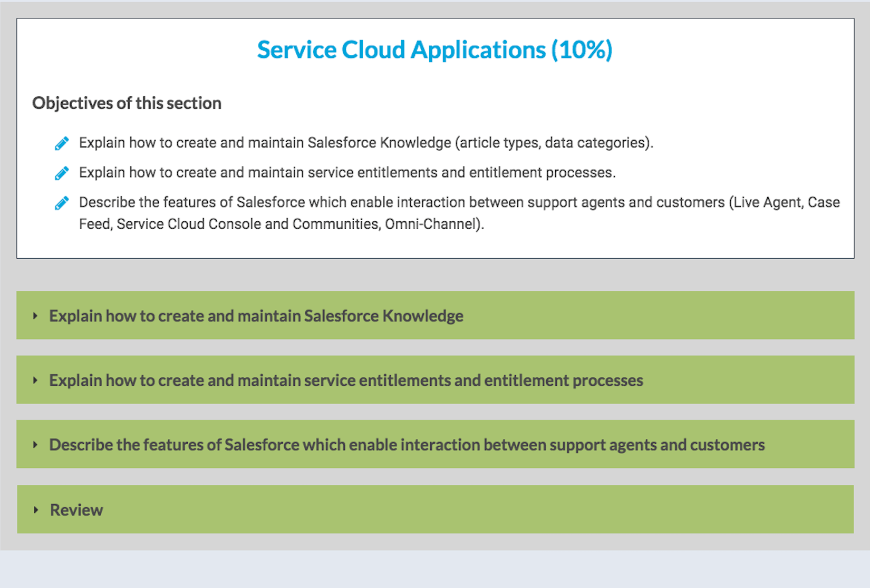Click pencil icon beside Salesforce Knowledge objective
Screen dimensions: 870x588
(x=62, y=143)
